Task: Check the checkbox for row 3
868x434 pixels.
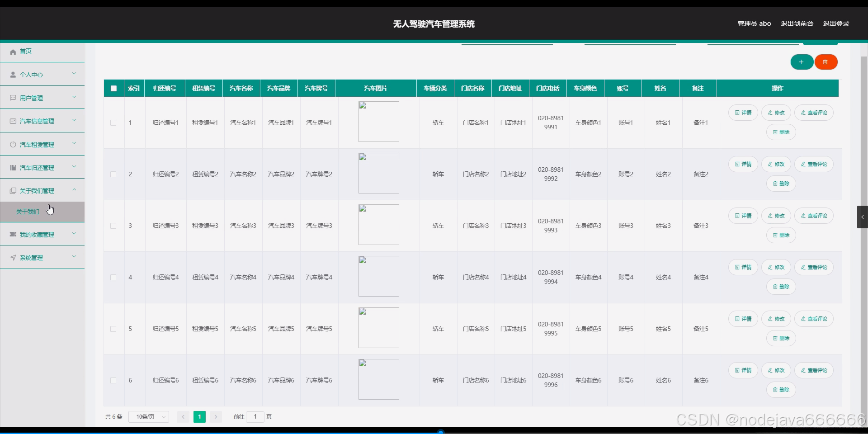Action: pos(113,226)
